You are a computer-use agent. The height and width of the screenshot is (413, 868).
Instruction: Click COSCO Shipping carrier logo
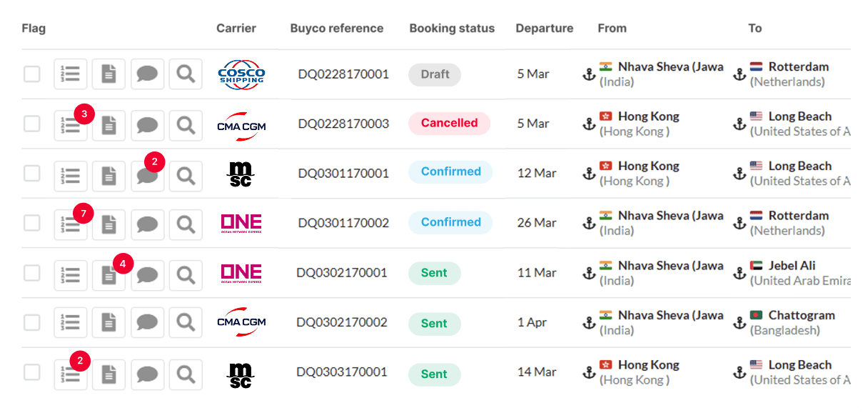pos(241,74)
